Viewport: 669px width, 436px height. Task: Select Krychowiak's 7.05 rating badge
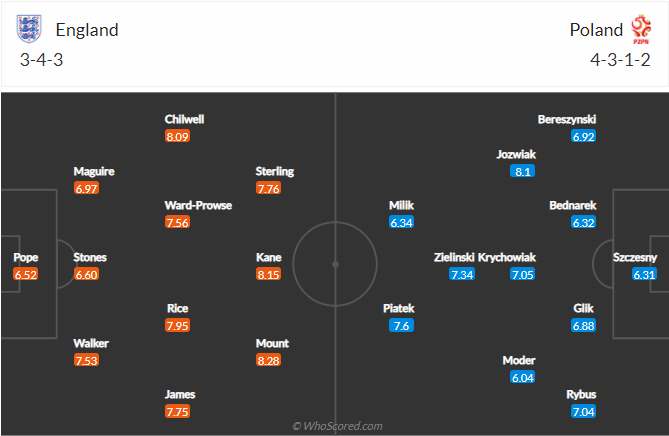[522, 274]
